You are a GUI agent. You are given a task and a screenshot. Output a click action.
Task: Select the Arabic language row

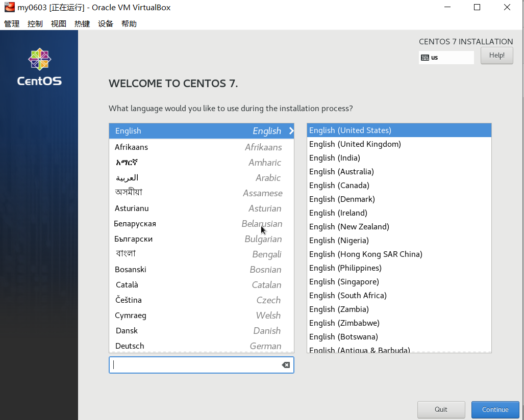[202, 178]
